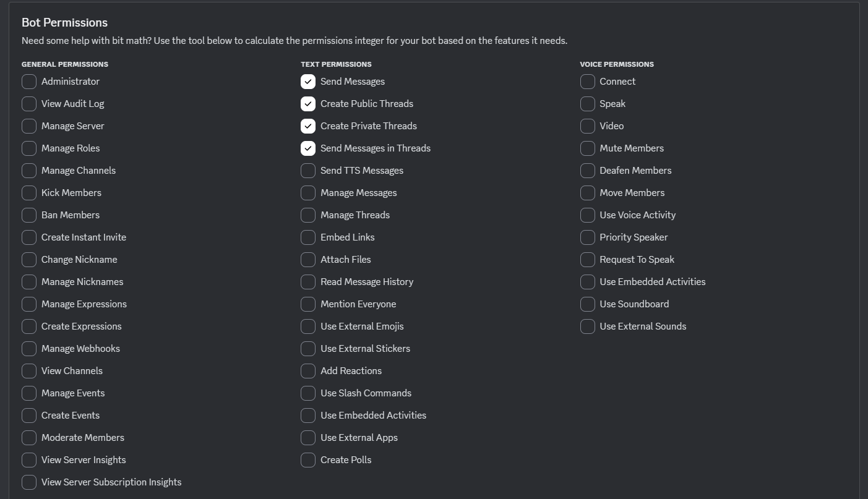Select the View Channels permission
Image resolution: width=868 pixels, height=499 pixels.
pos(29,371)
